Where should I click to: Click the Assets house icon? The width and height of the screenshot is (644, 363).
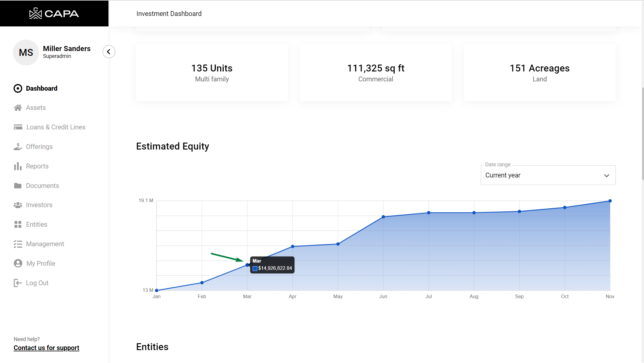(x=18, y=108)
